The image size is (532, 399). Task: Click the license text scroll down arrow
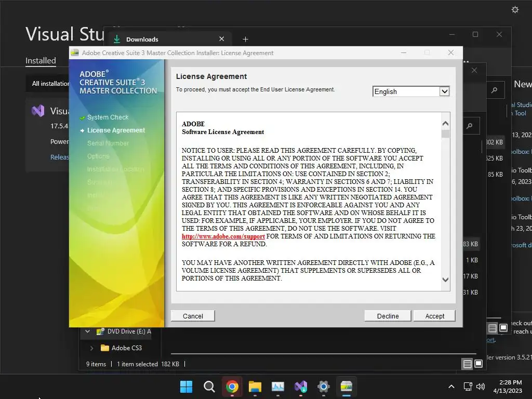pyautogui.click(x=445, y=280)
